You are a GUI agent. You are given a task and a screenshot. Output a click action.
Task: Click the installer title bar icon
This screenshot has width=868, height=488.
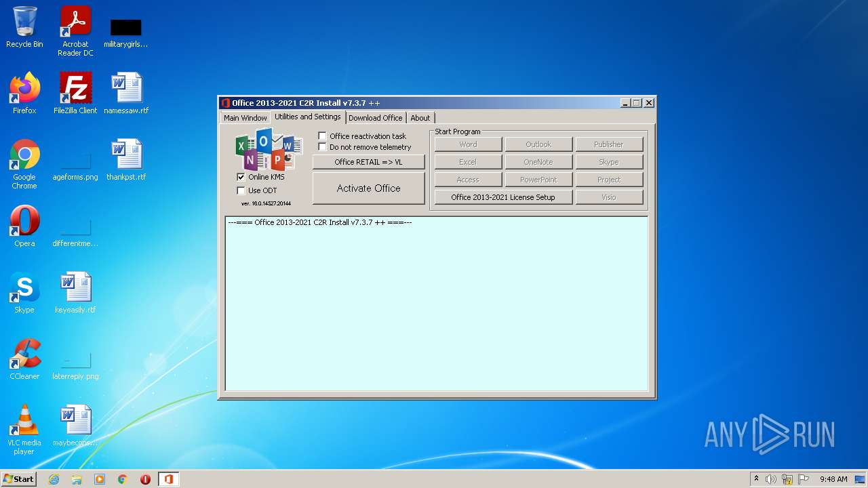point(226,103)
